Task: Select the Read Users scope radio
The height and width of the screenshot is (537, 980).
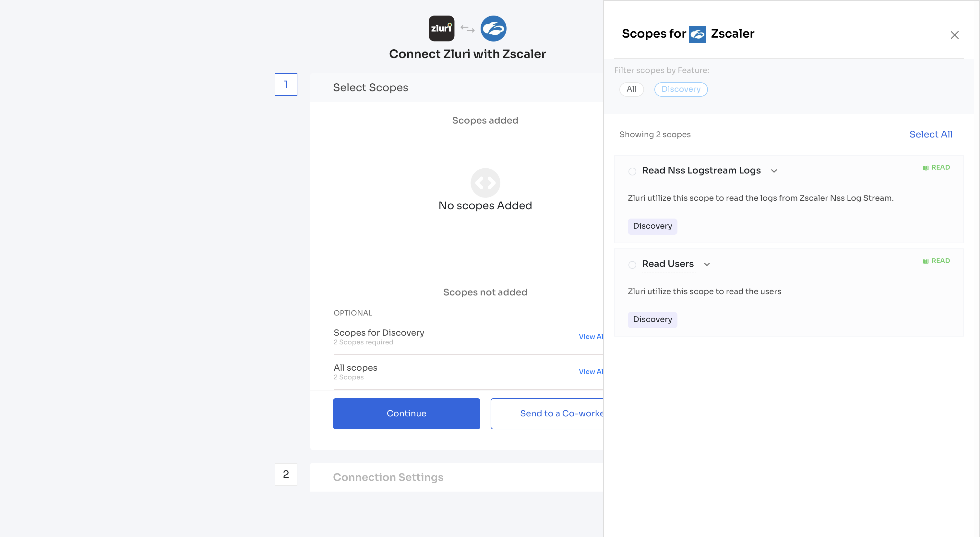Action: click(x=632, y=265)
